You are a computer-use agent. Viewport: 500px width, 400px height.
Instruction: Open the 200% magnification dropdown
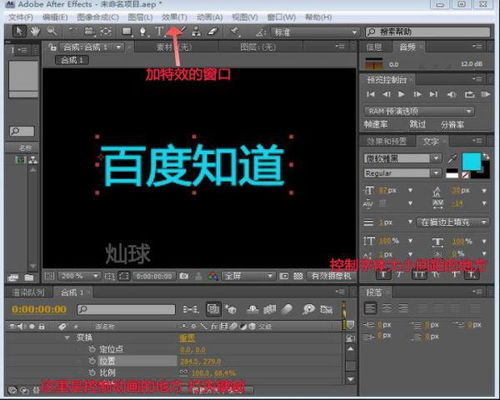pyautogui.click(x=79, y=276)
